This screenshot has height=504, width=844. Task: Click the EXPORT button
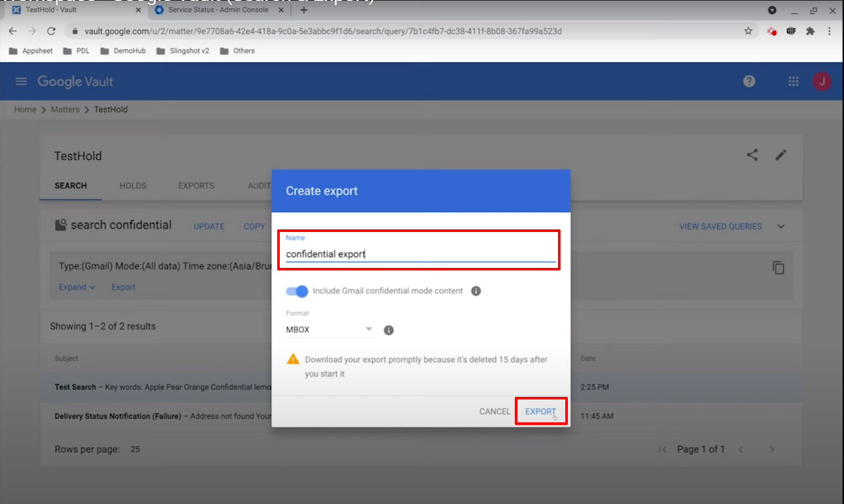(540, 411)
